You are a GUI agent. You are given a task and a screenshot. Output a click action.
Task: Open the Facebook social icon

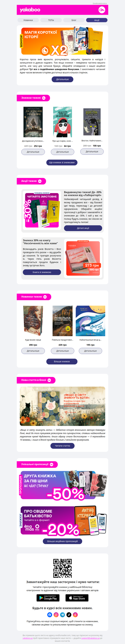click(x=50, y=615)
